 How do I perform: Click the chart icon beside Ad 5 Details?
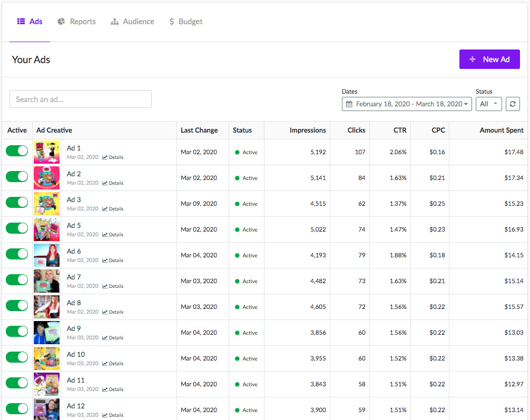pyautogui.click(x=105, y=235)
